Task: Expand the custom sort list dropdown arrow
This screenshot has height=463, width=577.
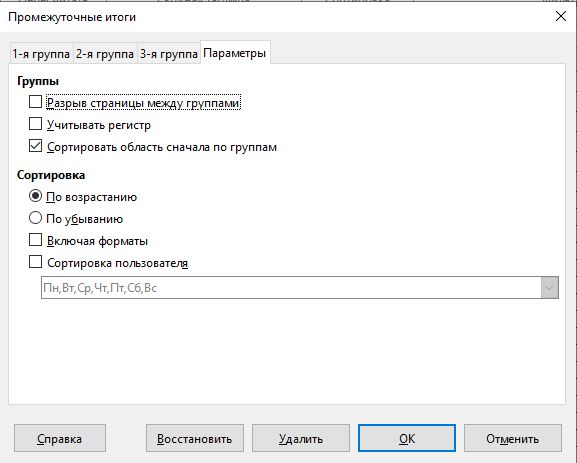Action: 550,287
